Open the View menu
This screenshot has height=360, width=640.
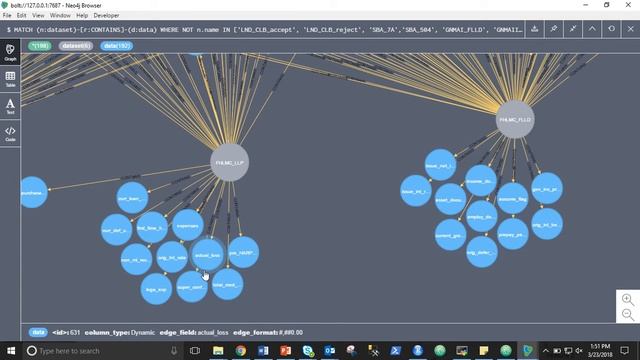pyautogui.click(x=38, y=16)
